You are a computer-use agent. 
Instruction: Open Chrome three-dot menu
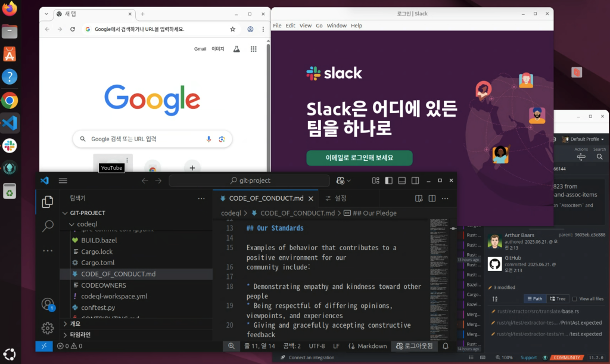click(263, 29)
